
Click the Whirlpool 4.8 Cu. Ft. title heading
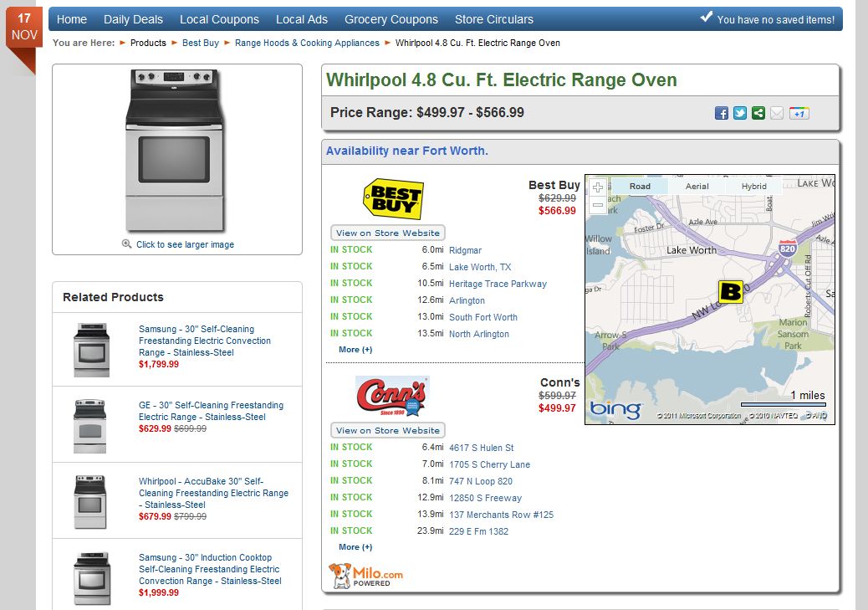pos(502,79)
